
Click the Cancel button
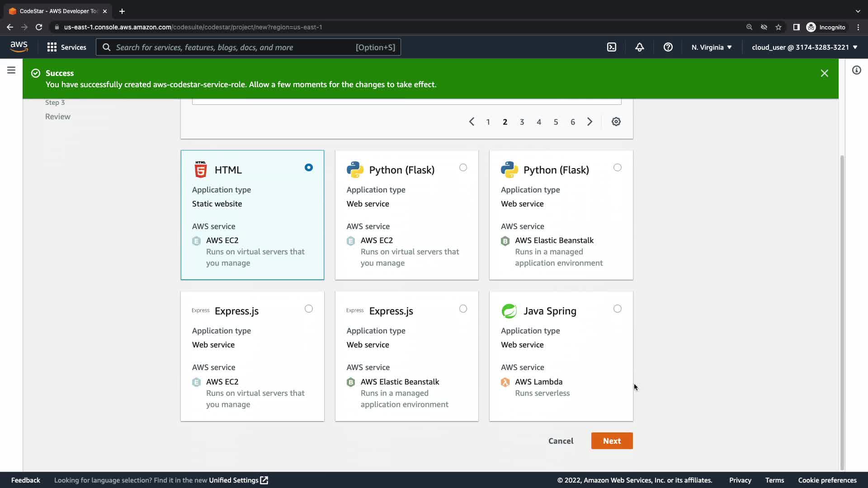[561, 441]
